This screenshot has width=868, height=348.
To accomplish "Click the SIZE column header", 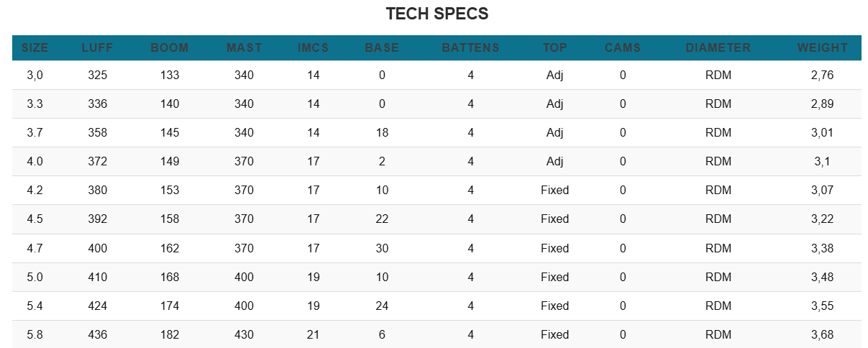I will click(x=35, y=48).
